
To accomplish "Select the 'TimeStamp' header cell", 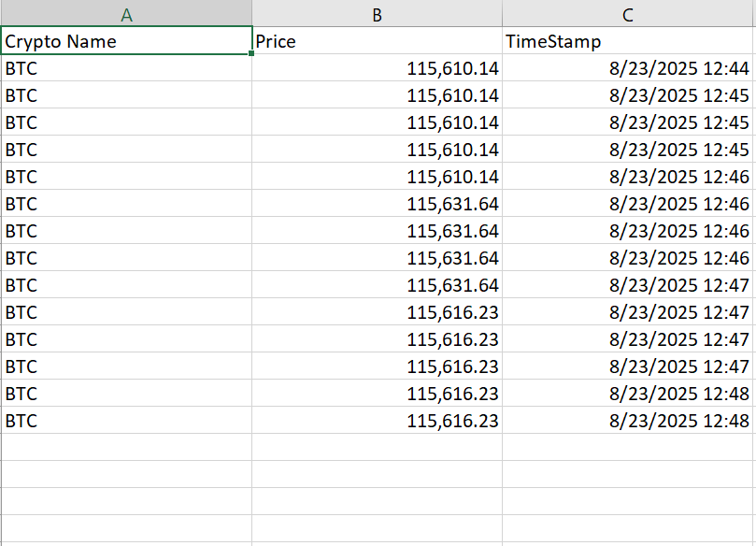I will pos(628,40).
